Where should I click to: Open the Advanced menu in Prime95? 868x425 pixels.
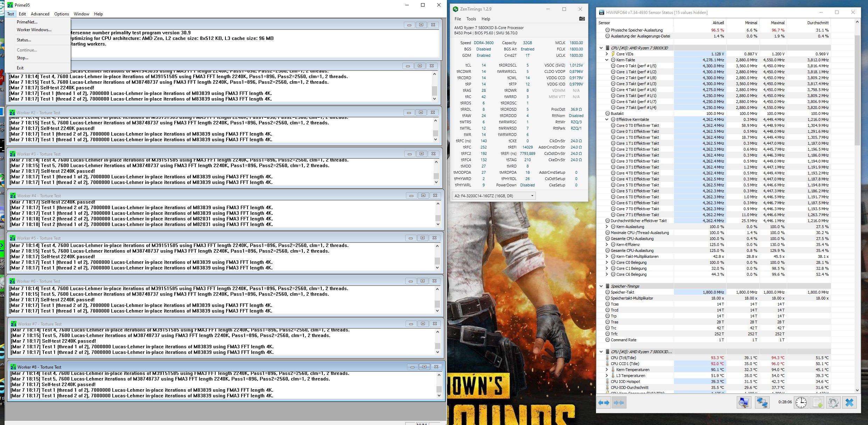tap(40, 14)
